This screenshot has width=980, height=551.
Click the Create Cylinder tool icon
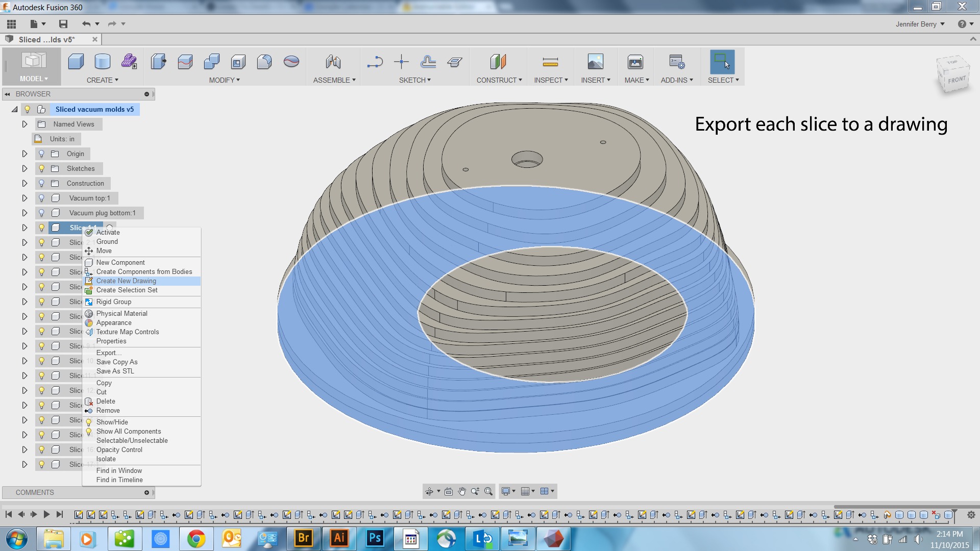point(102,62)
